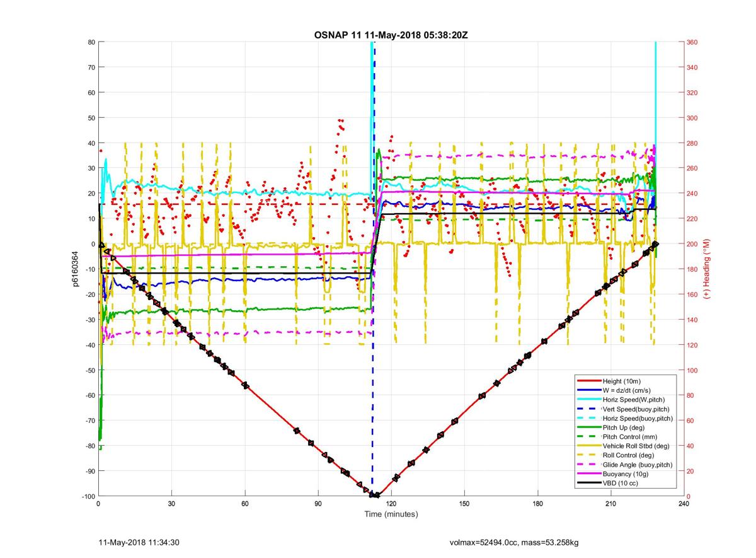Image resolution: width=756 pixels, height=558 pixels.
Task: Click time-axis tick label 240
Action: (684, 504)
